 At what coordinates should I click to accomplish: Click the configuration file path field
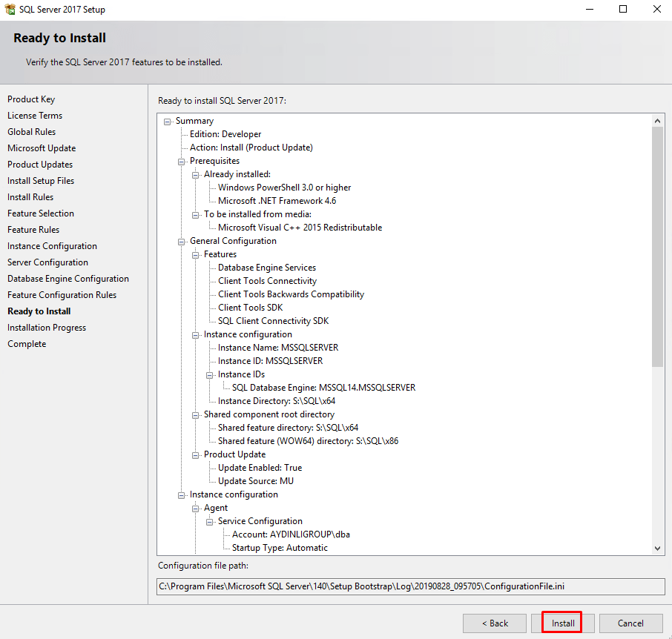click(x=411, y=586)
